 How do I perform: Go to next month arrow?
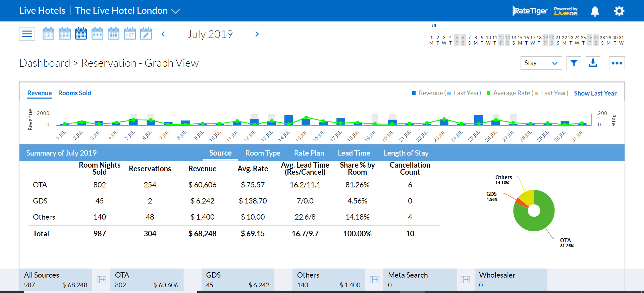[257, 34]
